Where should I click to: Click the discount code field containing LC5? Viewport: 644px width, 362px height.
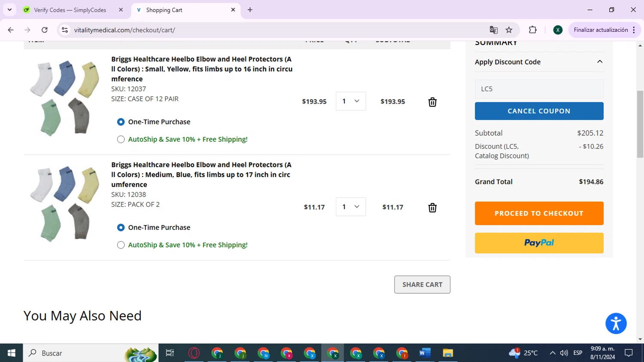click(539, 89)
